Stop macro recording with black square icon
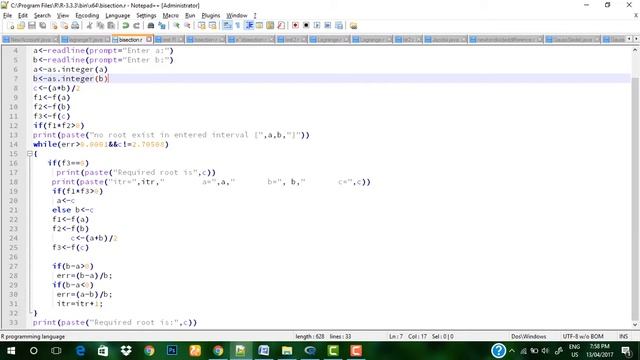This screenshot has width=640, height=360. [x=306, y=26]
